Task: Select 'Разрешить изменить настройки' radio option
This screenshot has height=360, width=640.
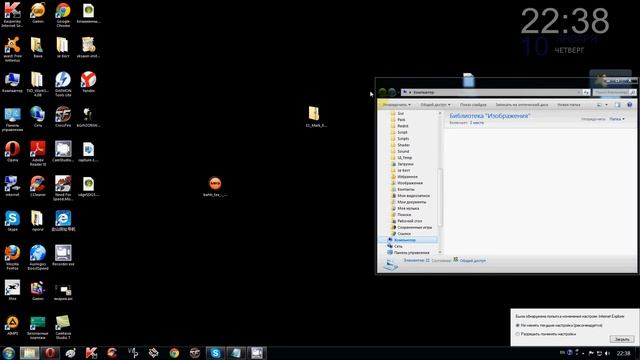Action: [518, 334]
